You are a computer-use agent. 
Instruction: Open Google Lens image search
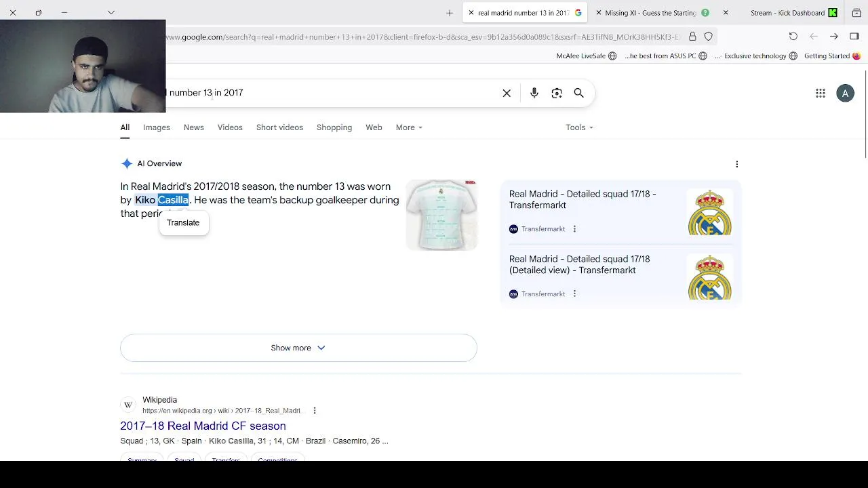point(557,93)
